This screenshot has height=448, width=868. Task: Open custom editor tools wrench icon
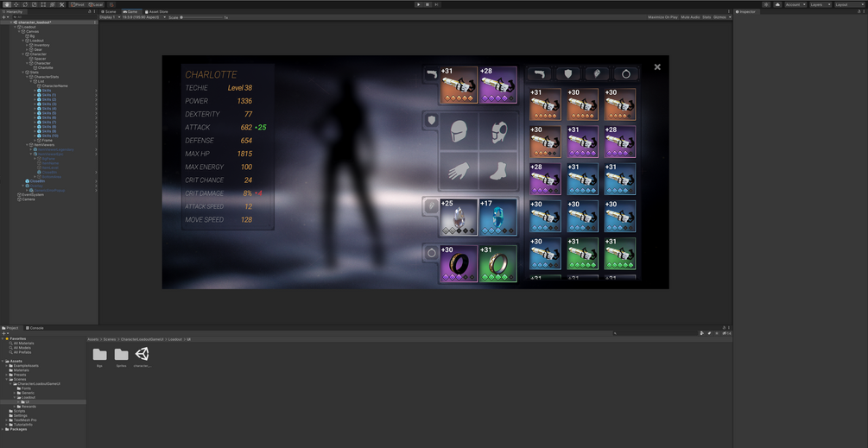coord(61,4)
